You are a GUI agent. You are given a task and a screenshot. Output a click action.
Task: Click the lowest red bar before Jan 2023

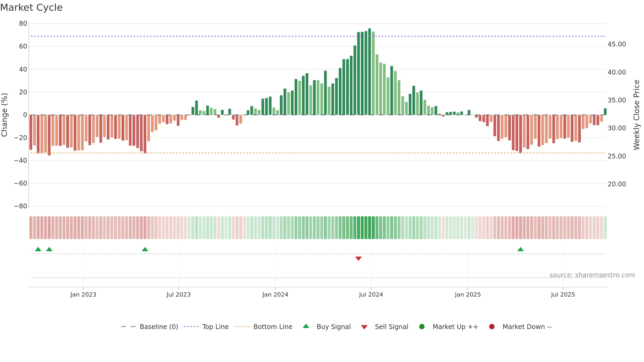49,135
